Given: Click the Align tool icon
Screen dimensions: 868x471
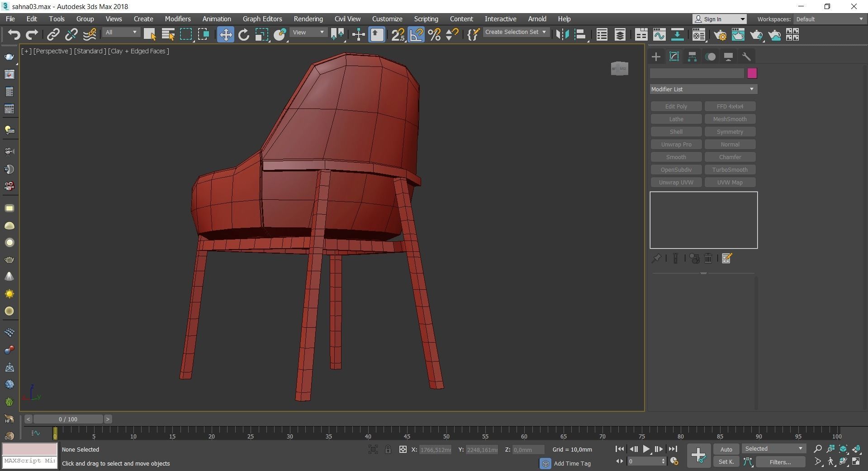Looking at the screenshot, I should tap(580, 34).
